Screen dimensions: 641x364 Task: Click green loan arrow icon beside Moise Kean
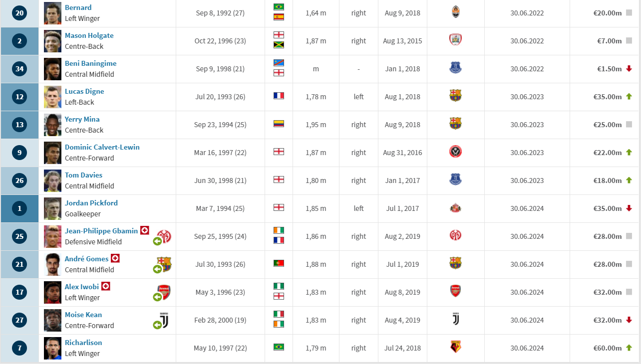pos(157,325)
